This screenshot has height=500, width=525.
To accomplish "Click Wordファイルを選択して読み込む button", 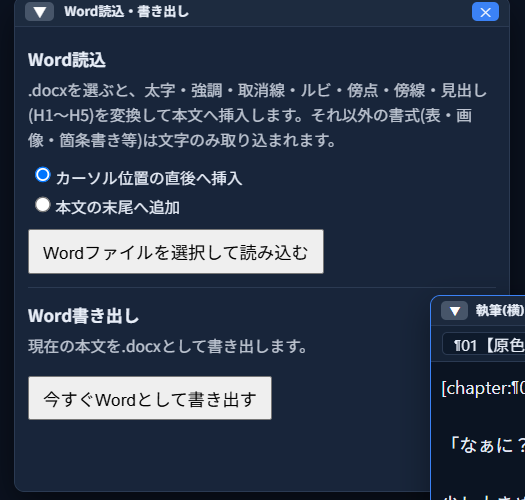I will click(x=176, y=252).
